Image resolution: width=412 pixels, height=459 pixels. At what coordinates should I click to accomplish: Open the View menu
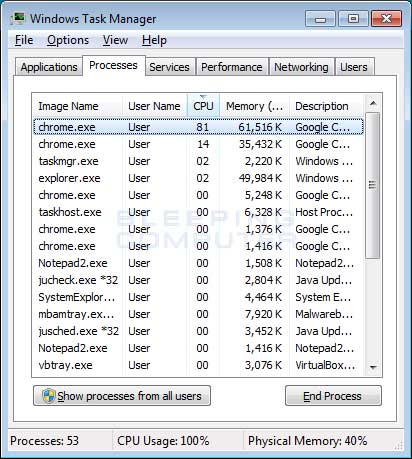[x=115, y=40]
